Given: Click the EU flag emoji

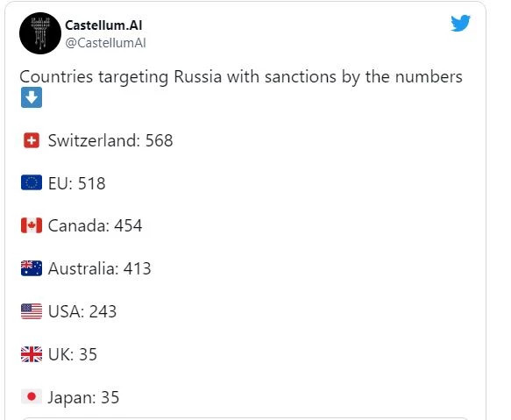Looking at the screenshot, I should coord(32,182).
